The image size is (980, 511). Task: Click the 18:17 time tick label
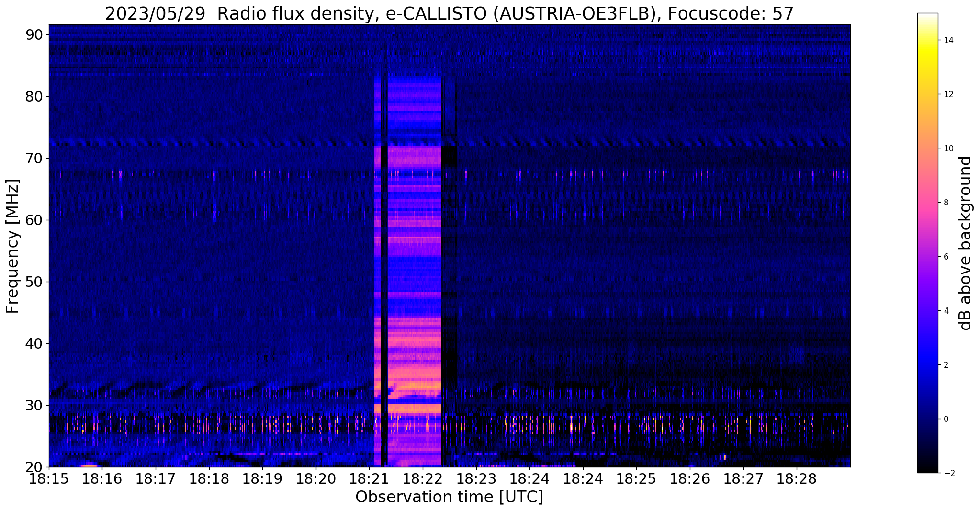(156, 479)
